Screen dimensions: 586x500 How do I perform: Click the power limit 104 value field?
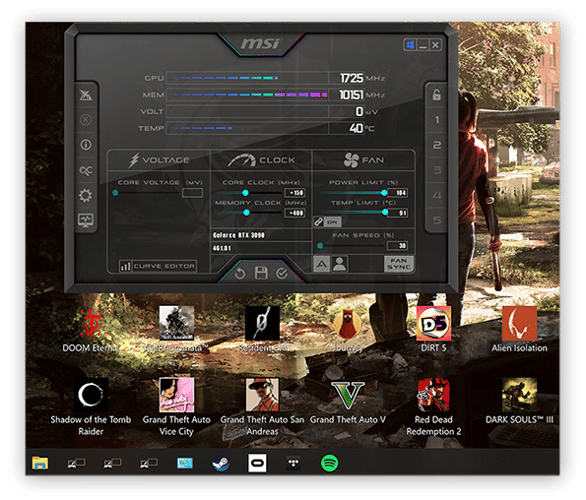tap(398, 193)
